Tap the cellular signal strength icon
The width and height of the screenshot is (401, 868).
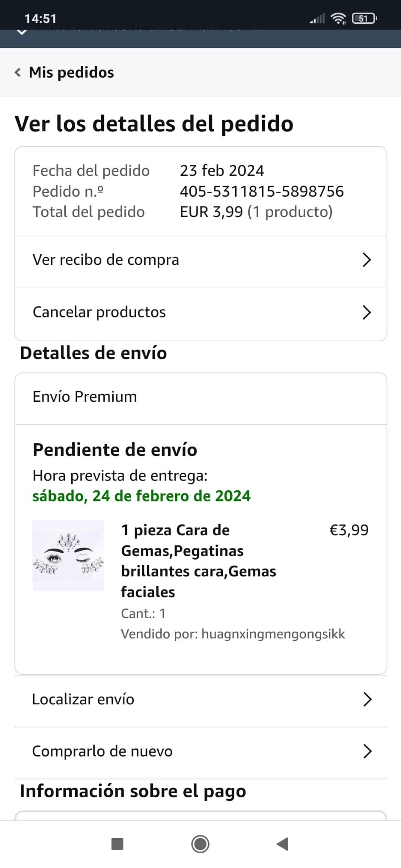point(317,18)
